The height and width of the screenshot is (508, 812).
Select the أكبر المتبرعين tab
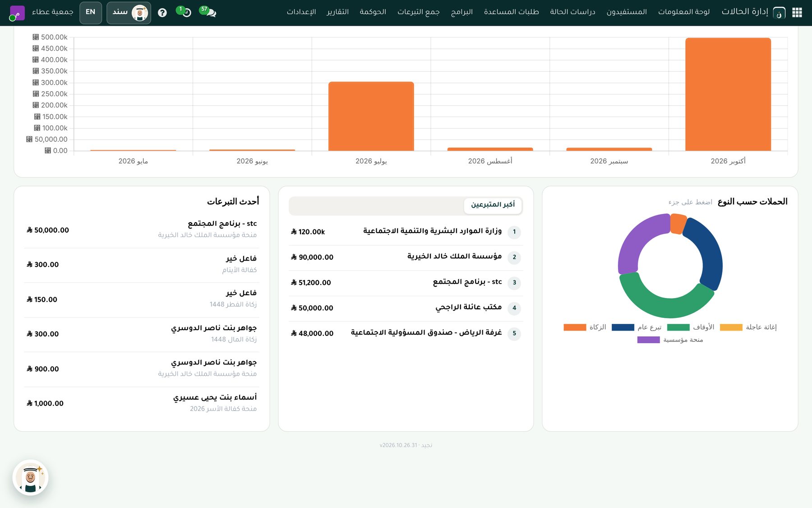coord(493,205)
